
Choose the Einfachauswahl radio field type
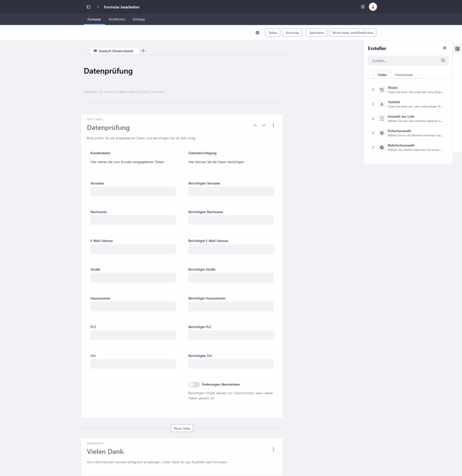point(382,133)
